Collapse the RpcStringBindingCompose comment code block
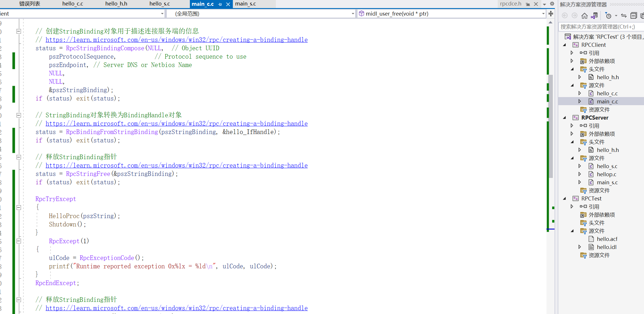The height and width of the screenshot is (314, 644). tap(19, 31)
